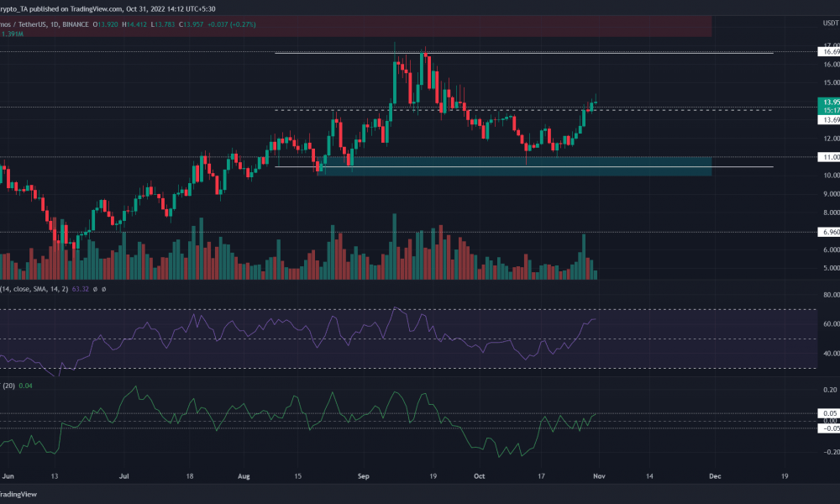Viewport: 840px width, 504px height.
Task: Click the 6.960 price level label
Action: point(829,232)
